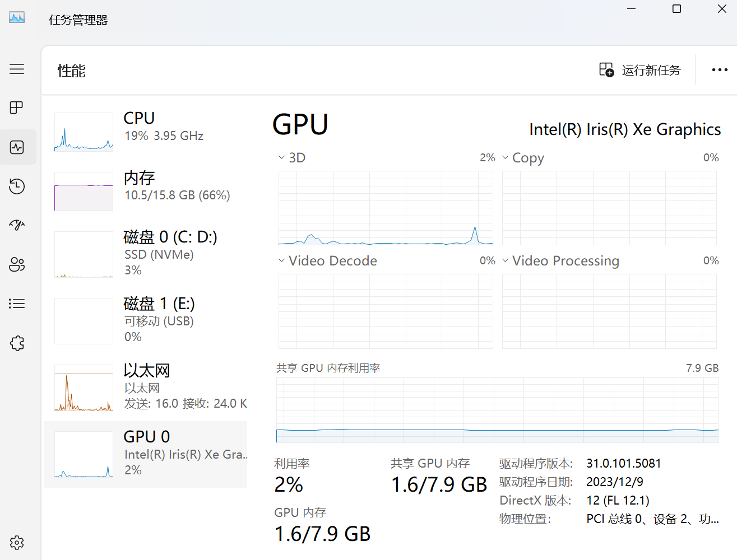The width and height of the screenshot is (737, 560).
Task: Expand the 3D engine dropdown chevron
Action: point(281,158)
